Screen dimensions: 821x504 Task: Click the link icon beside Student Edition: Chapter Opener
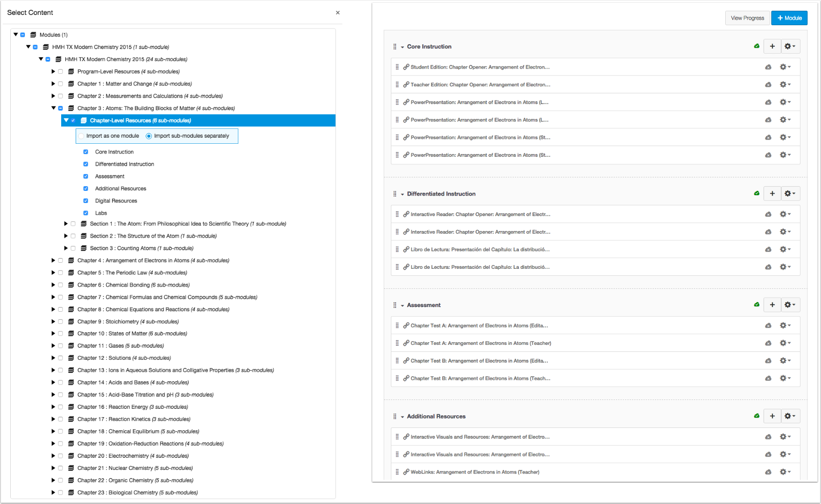pos(405,67)
